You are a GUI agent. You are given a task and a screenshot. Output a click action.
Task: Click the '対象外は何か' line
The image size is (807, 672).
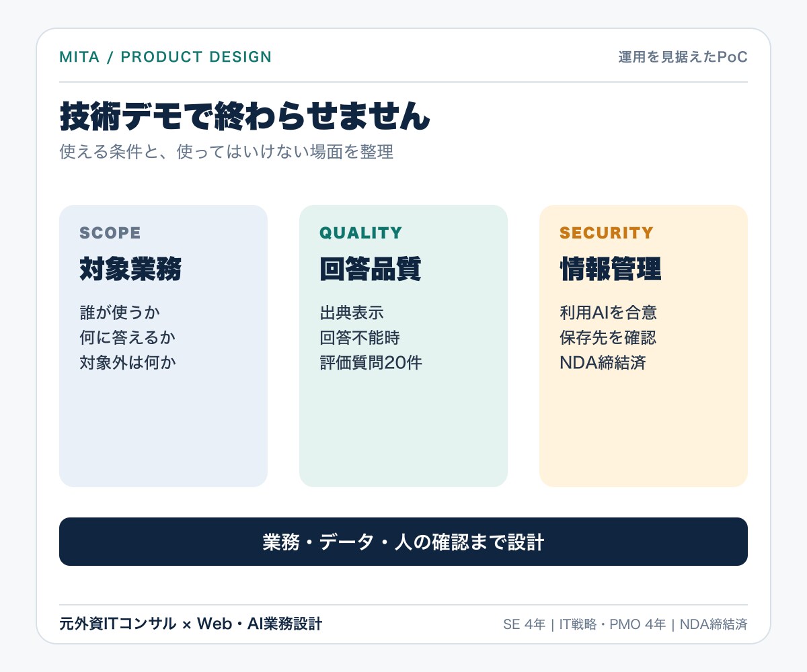pyautogui.click(x=128, y=363)
